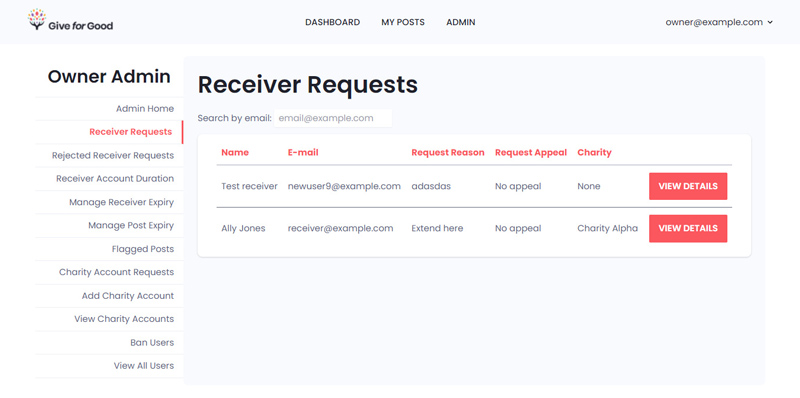Image resolution: width=800 pixels, height=398 pixels.
Task: Open the owner@example.com account dropdown
Action: click(719, 22)
